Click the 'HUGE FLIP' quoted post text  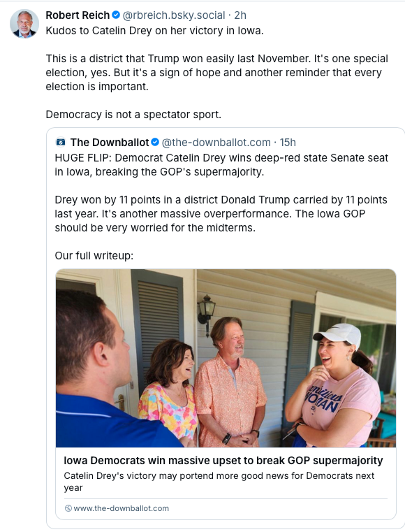(221, 165)
